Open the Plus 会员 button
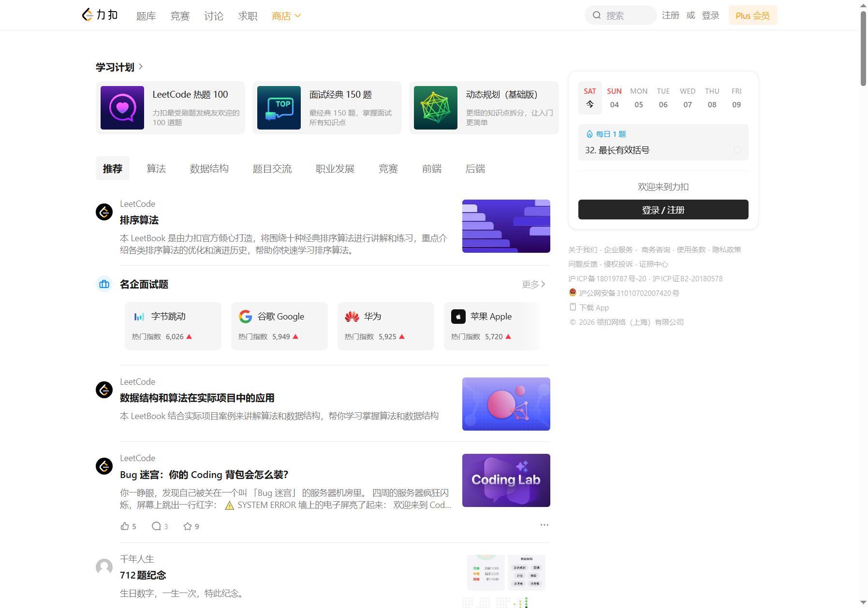 [753, 15]
